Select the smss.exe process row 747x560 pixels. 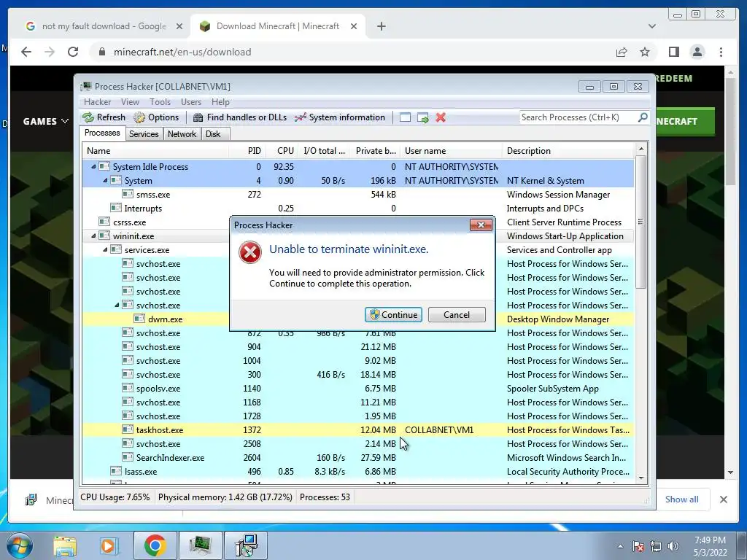pos(358,194)
